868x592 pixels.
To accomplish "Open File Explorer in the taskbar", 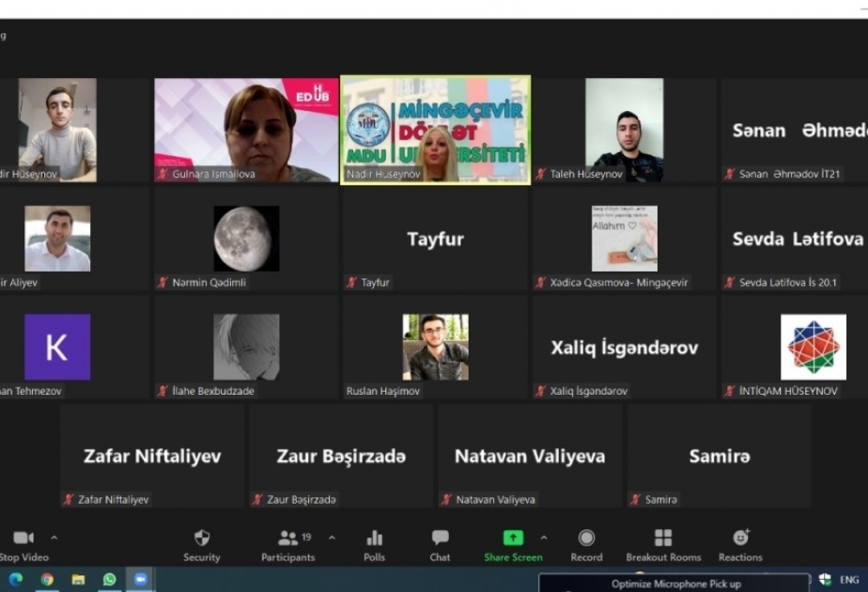I will pos(78,579).
